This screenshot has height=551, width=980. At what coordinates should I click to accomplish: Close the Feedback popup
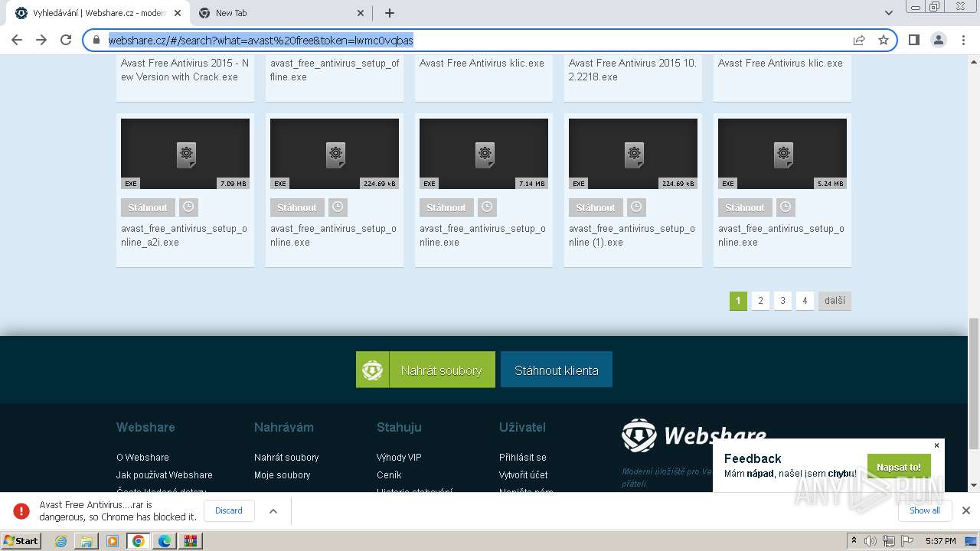(x=936, y=445)
